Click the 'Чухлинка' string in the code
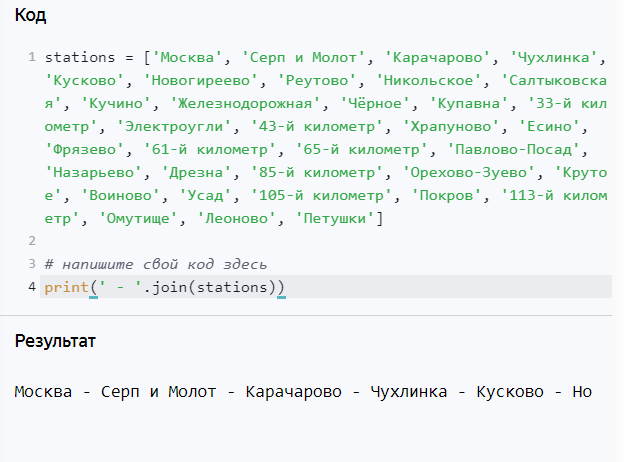This screenshot has height=462, width=624. (x=553, y=57)
